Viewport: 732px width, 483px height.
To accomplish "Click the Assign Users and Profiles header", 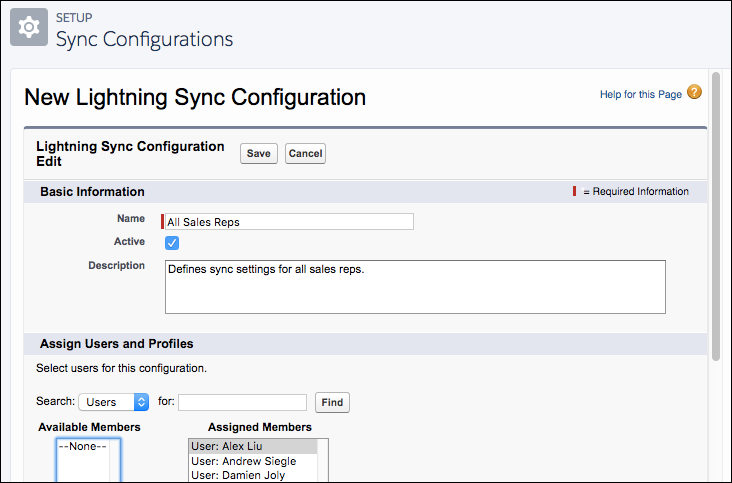I will 365,344.
